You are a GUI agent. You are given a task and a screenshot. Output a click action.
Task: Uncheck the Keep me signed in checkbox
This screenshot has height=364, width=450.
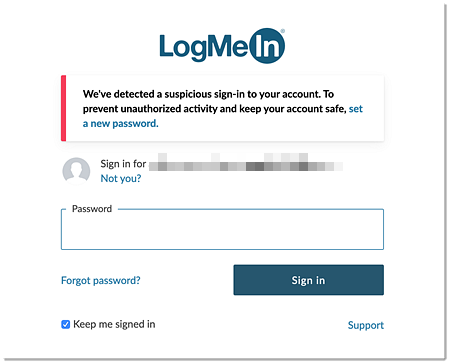66,324
